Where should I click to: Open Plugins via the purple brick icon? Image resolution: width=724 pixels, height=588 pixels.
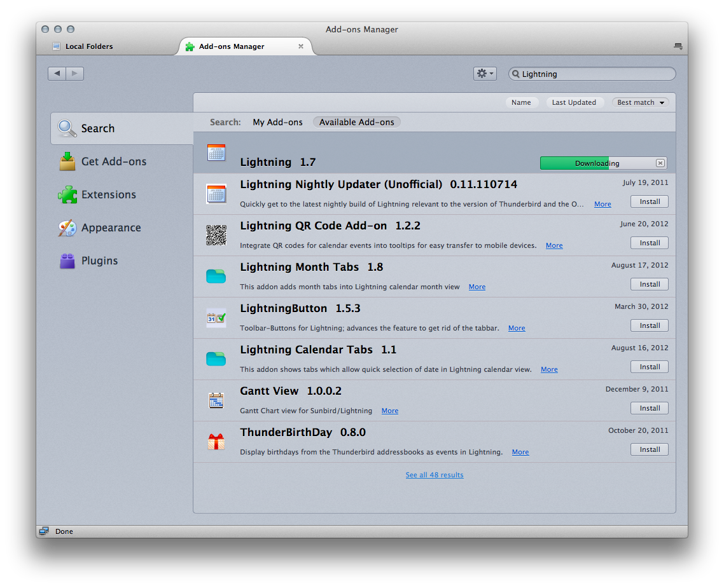pyautogui.click(x=67, y=261)
